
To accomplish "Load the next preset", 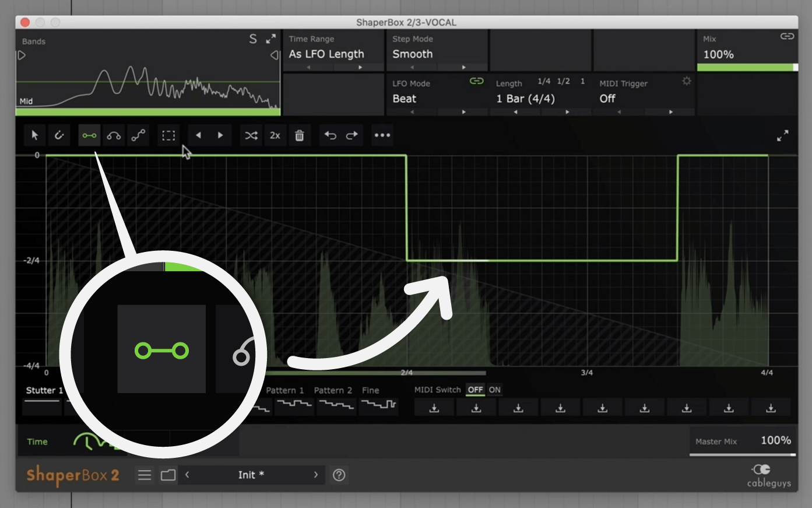I will coord(316,475).
